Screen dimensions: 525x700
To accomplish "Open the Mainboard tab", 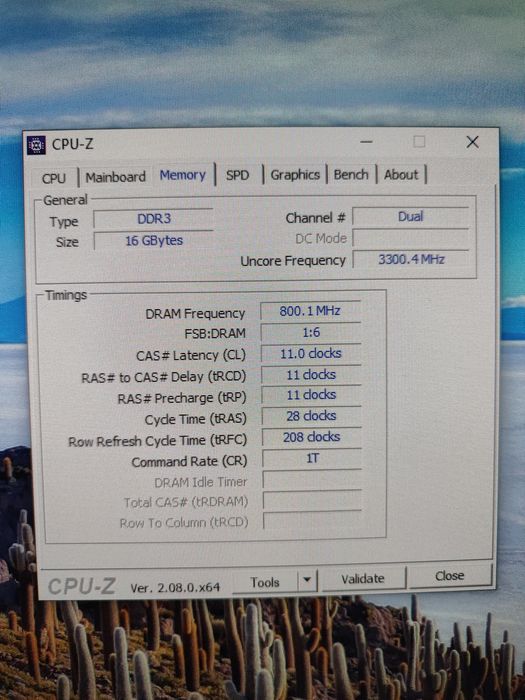I will (x=116, y=177).
